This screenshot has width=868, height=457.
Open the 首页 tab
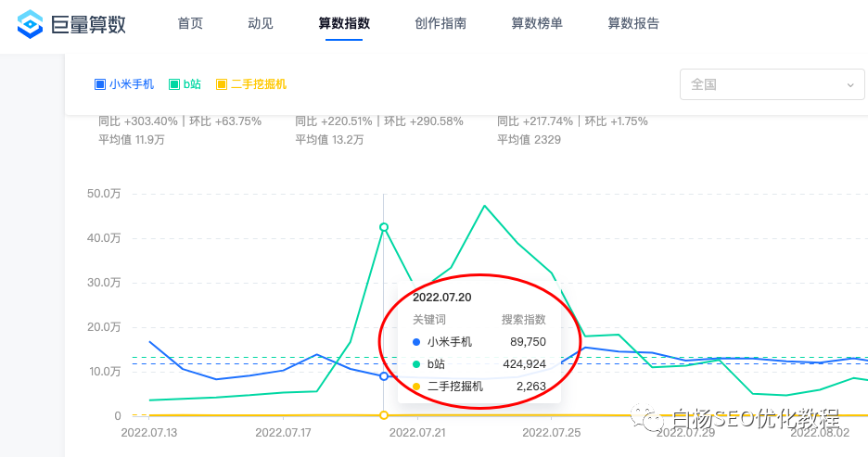click(x=190, y=24)
